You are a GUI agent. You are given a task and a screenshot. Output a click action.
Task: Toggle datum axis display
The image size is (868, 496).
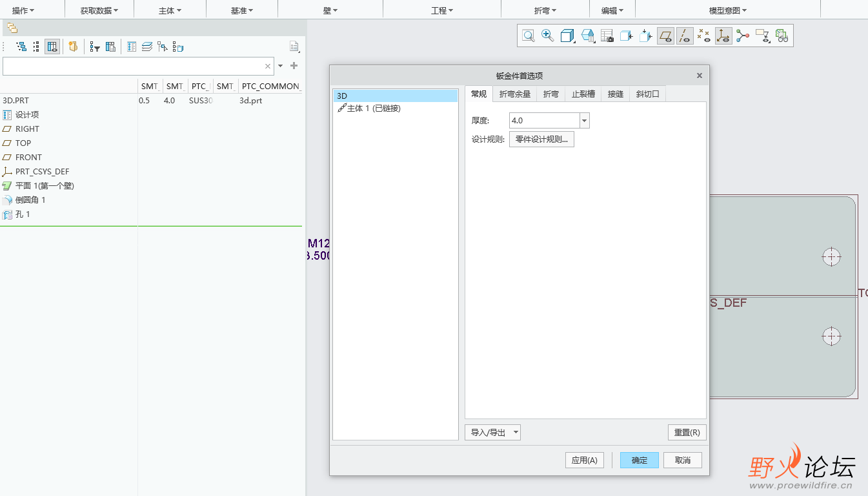pos(685,36)
